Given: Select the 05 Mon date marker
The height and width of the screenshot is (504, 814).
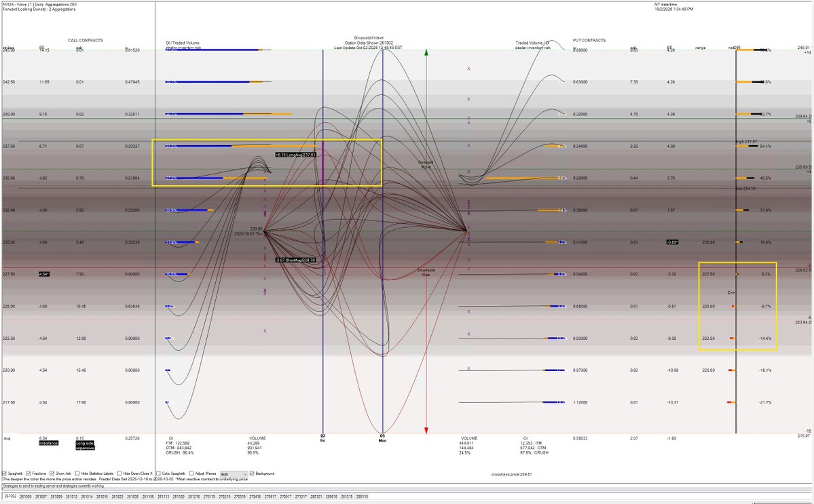Looking at the screenshot, I should pyautogui.click(x=383, y=438).
